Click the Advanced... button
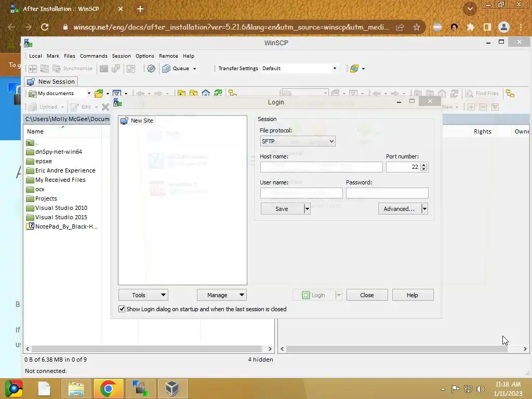532x399 pixels. (400, 209)
